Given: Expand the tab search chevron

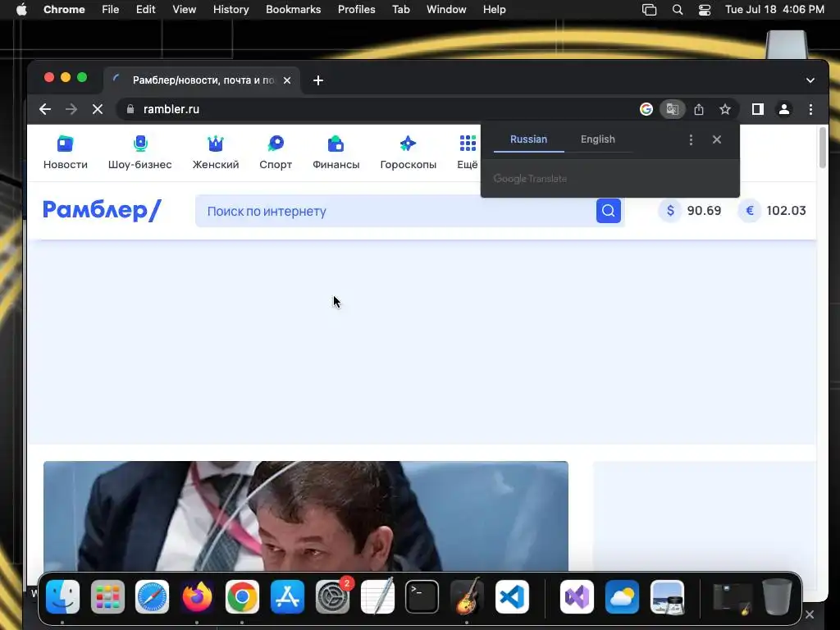Looking at the screenshot, I should 810,80.
